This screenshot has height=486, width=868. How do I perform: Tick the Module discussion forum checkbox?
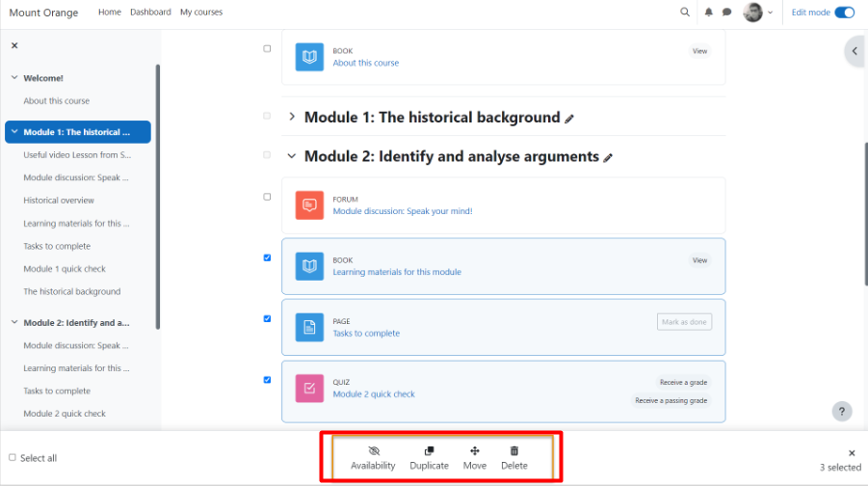click(x=267, y=197)
